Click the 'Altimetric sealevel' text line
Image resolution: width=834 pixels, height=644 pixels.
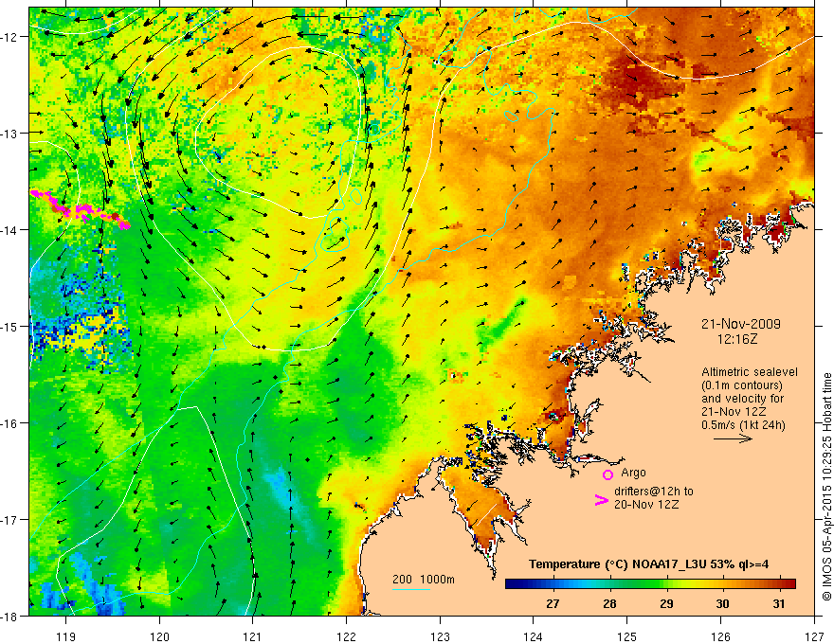click(x=750, y=372)
